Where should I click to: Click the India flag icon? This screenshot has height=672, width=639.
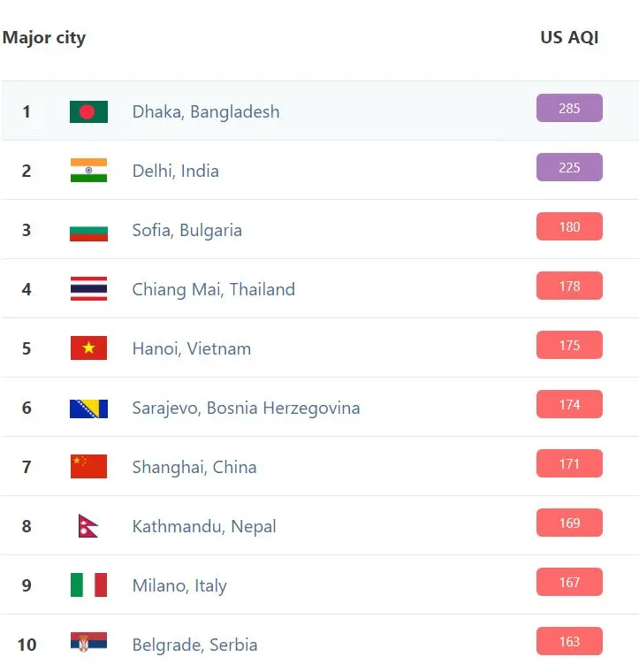(88, 171)
